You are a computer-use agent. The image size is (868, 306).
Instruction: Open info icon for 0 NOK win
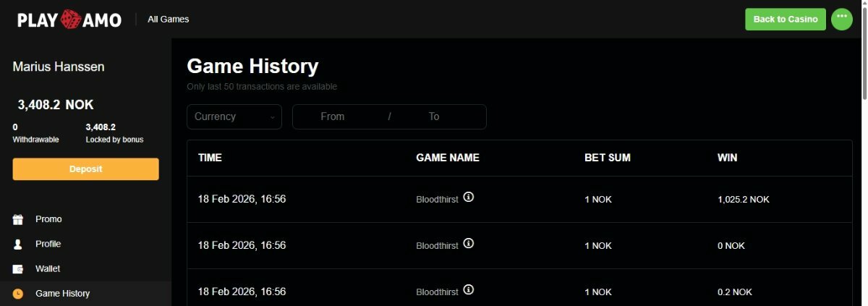click(x=469, y=244)
